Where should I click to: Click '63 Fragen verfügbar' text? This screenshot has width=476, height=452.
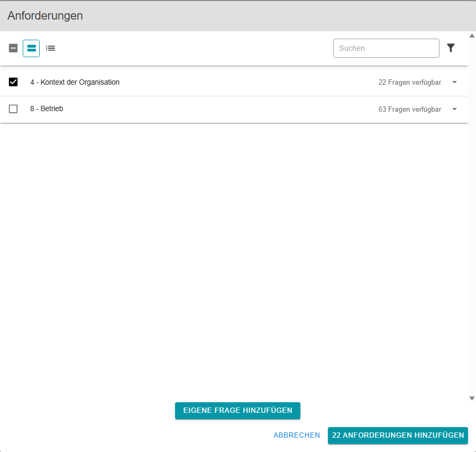pos(409,109)
